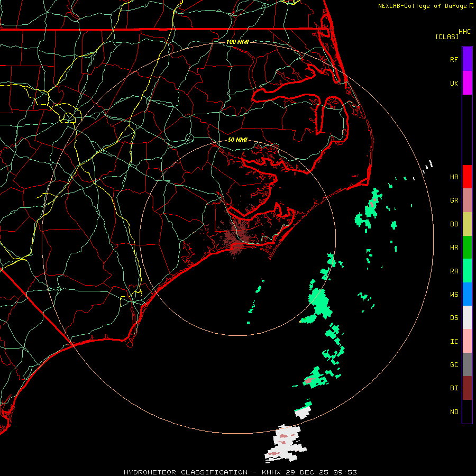Viewport: 476px width, 476px height.
Task: Click the HHC product label
Action: (x=464, y=32)
